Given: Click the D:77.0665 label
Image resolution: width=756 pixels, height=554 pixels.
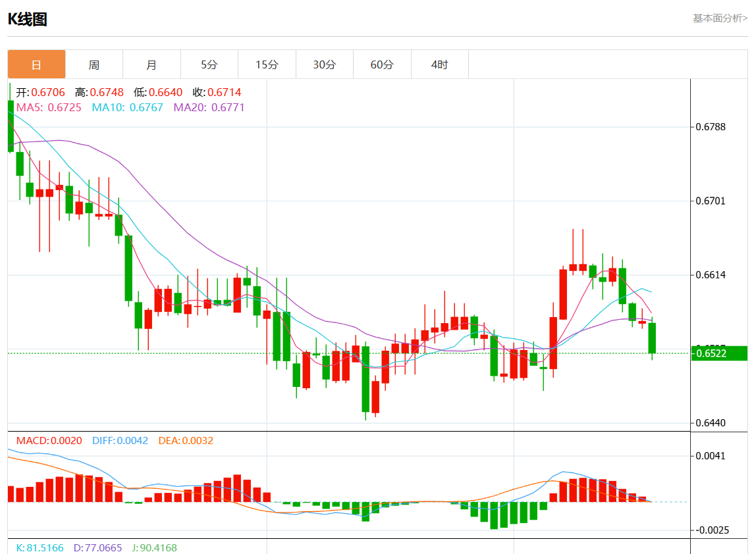Looking at the screenshot, I should (x=98, y=547).
